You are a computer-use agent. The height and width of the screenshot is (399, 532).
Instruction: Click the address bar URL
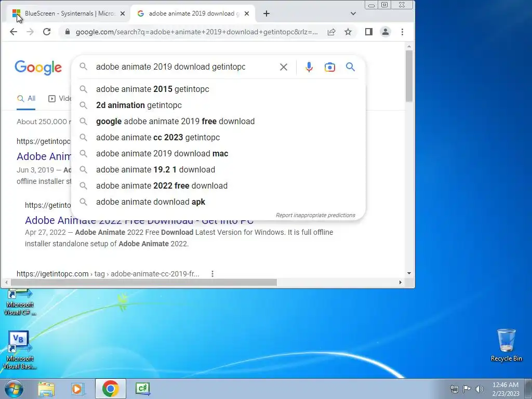[x=197, y=32]
